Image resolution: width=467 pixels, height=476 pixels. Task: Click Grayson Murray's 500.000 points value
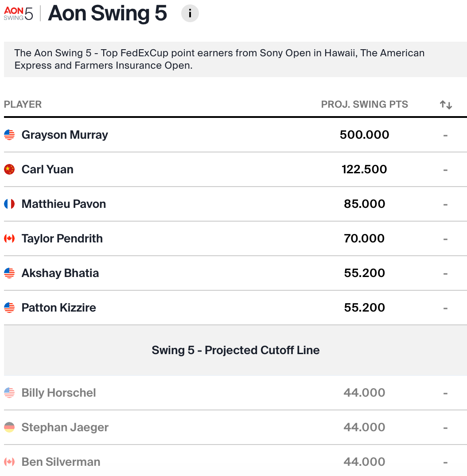[365, 135]
